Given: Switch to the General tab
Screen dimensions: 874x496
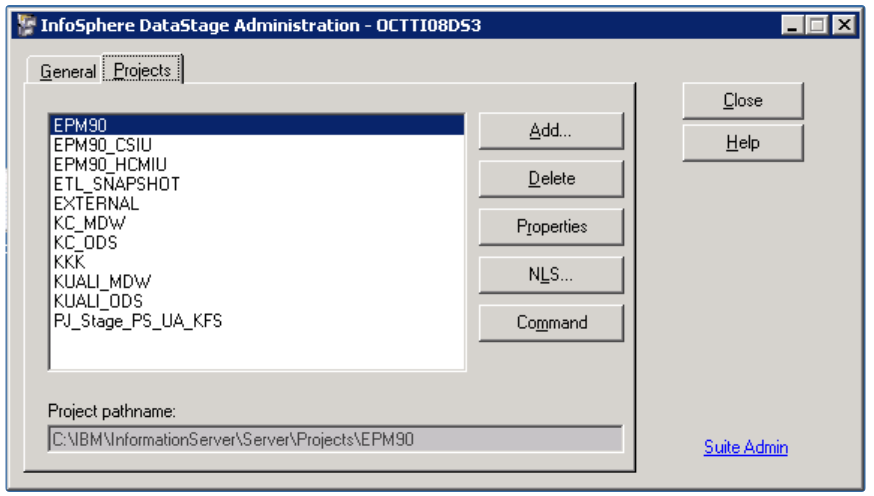Looking at the screenshot, I should click(68, 71).
